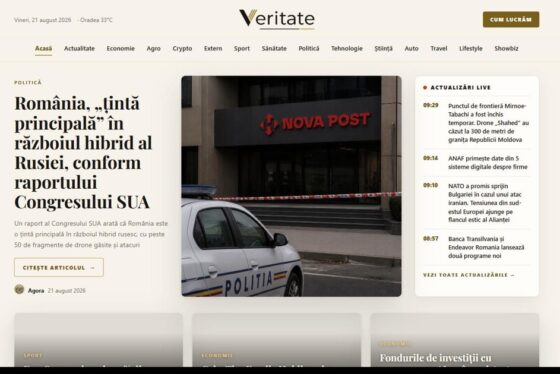This screenshot has height=374, width=560.
Task: Open the România țintă principală headline
Action: click(83, 153)
